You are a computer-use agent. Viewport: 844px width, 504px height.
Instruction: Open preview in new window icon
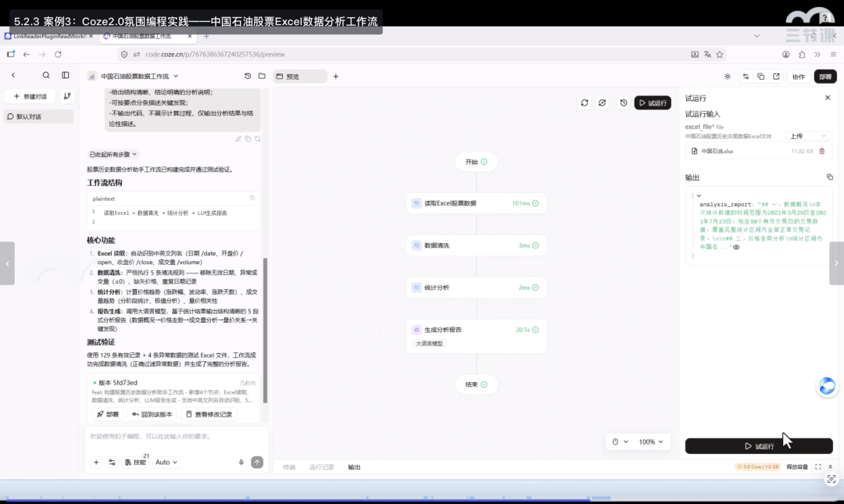[x=776, y=77]
